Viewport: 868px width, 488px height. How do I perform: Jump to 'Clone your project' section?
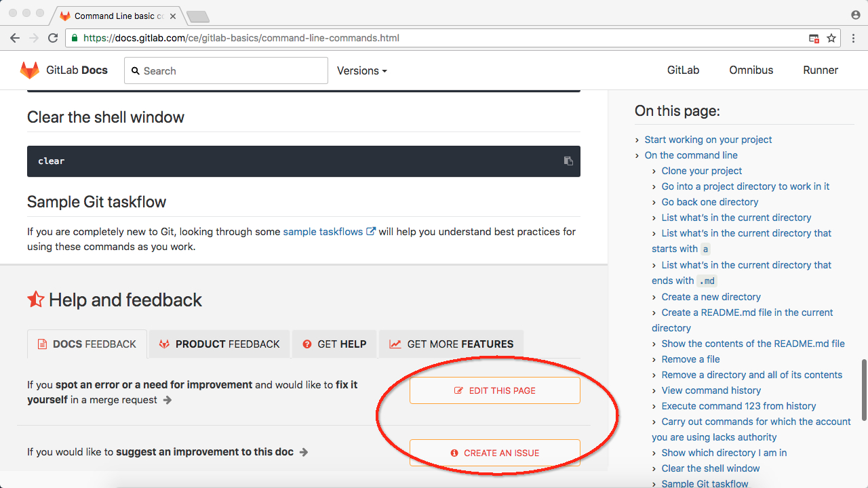point(702,171)
